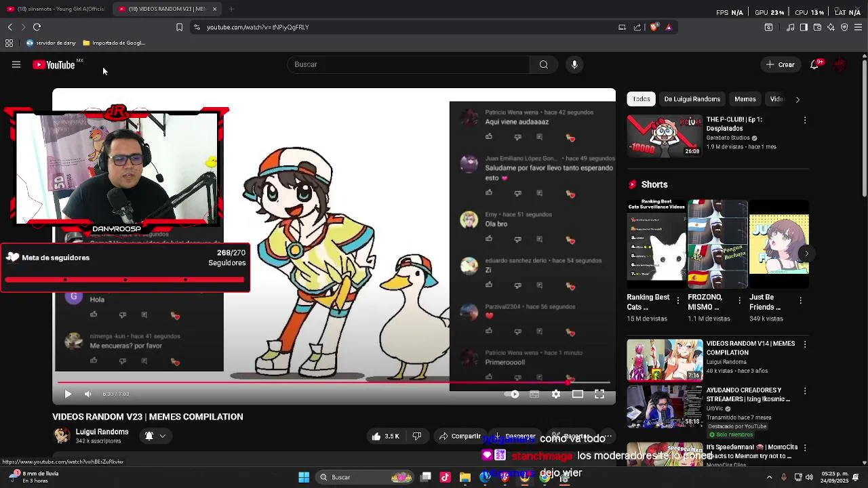Switch to 'siinamota - Young Girl A' tab
This screenshot has width=868, height=488.
(57, 9)
